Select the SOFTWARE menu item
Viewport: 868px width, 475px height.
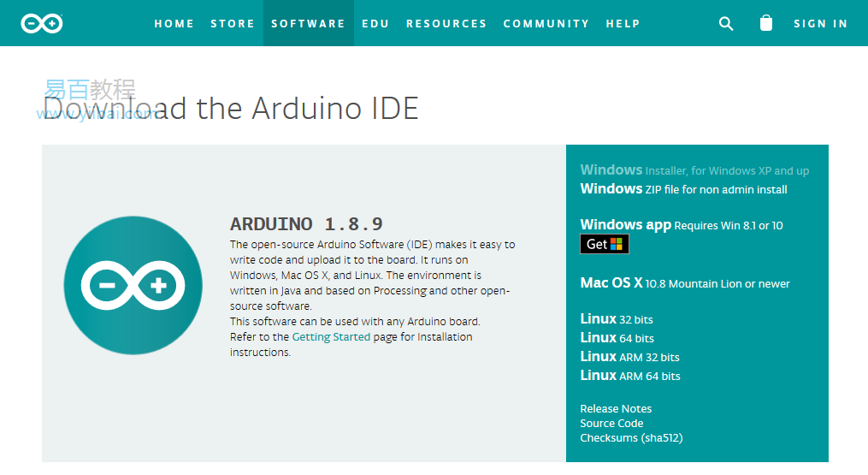point(309,24)
